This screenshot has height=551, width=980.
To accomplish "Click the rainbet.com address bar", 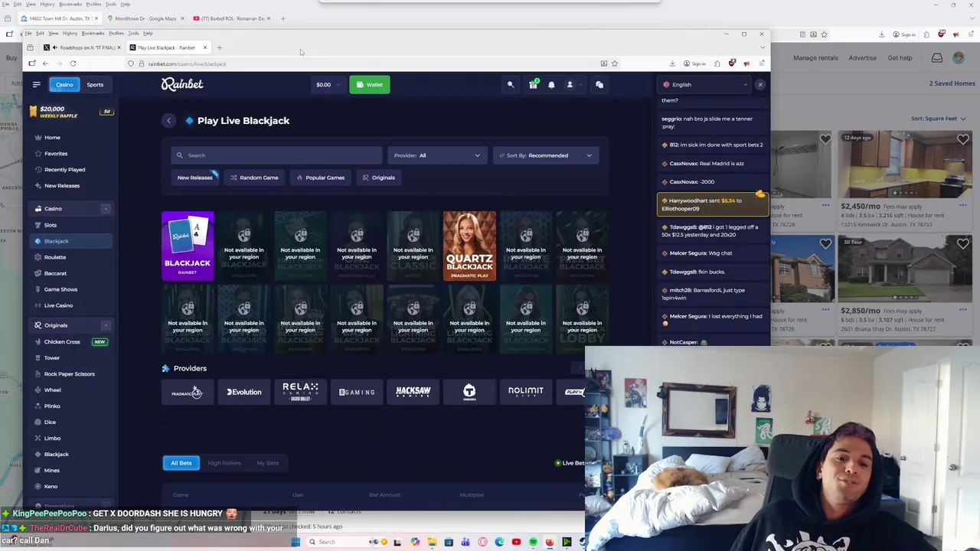I will click(367, 64).
